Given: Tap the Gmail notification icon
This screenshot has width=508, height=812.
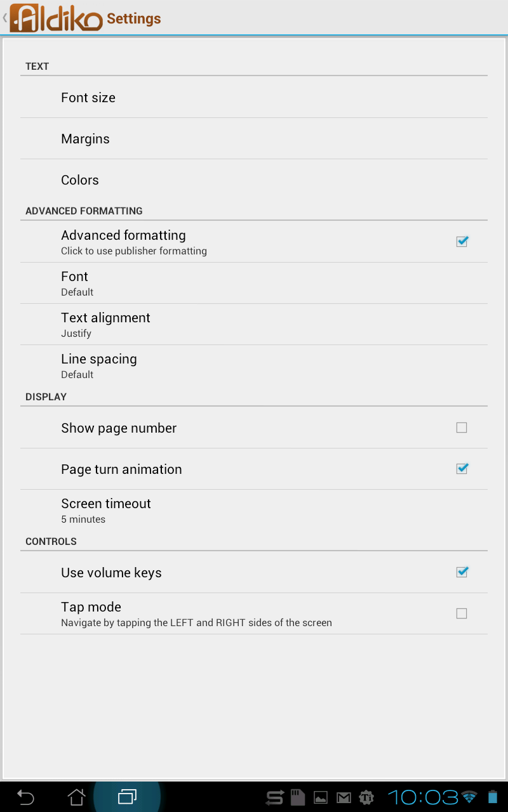Looking at the screenshot, I should pos(344,797).
